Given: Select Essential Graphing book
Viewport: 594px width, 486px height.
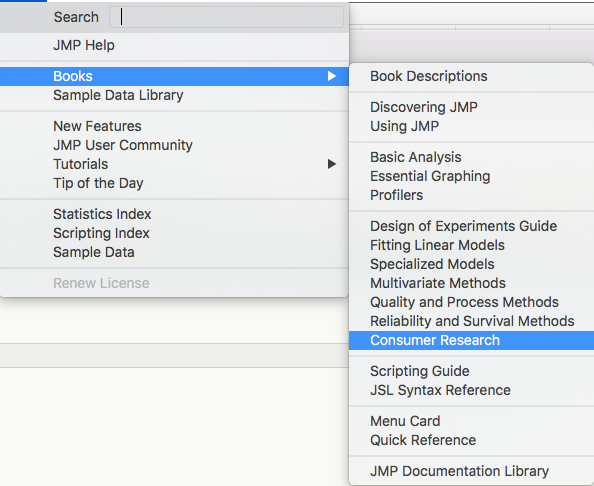Looking at the screenshot, I should 471,176.
